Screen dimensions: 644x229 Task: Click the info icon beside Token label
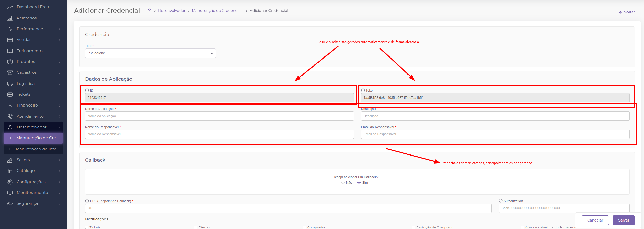(x=363, y=91)
